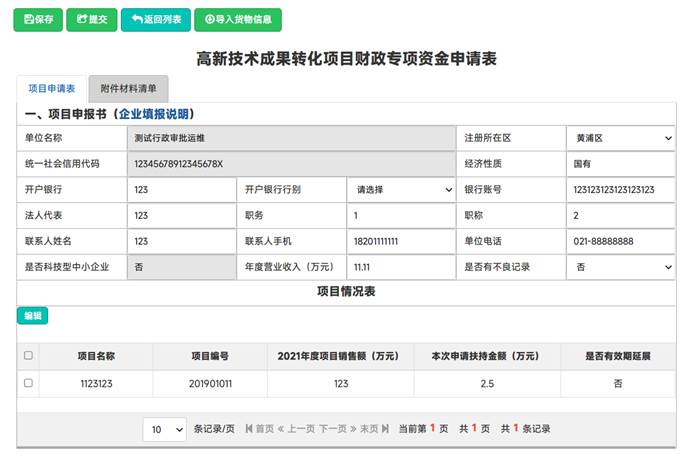Open the records-per-page dropdown showing 10
The height and width of the screenshot is (457, 692).
pos(164,429)
